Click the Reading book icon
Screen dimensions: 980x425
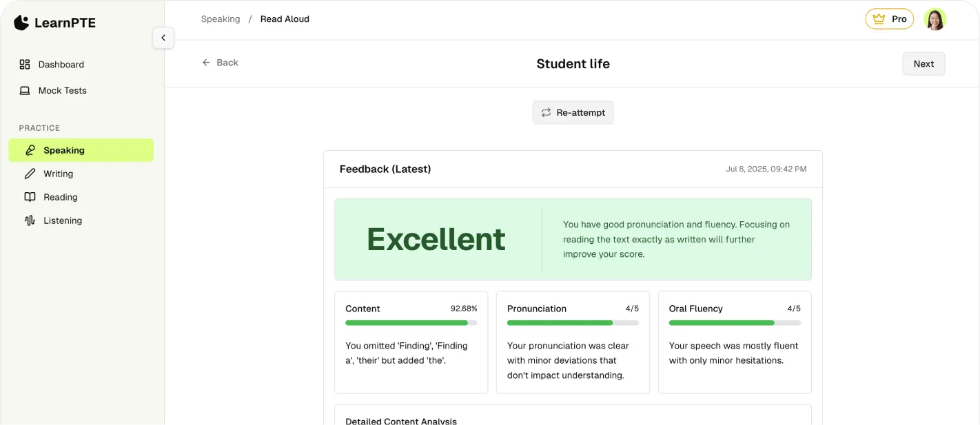point(30,197)
